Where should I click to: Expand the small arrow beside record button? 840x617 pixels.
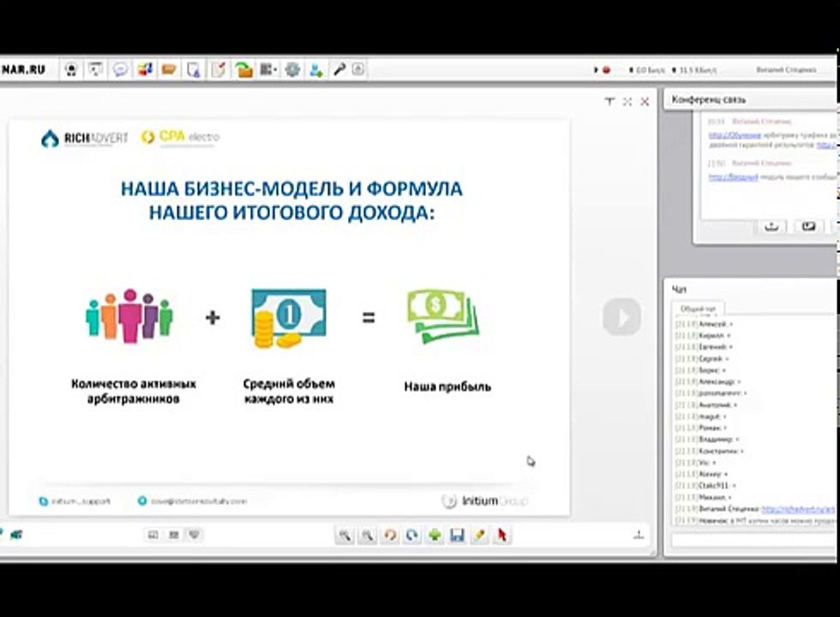click(596, 70)
